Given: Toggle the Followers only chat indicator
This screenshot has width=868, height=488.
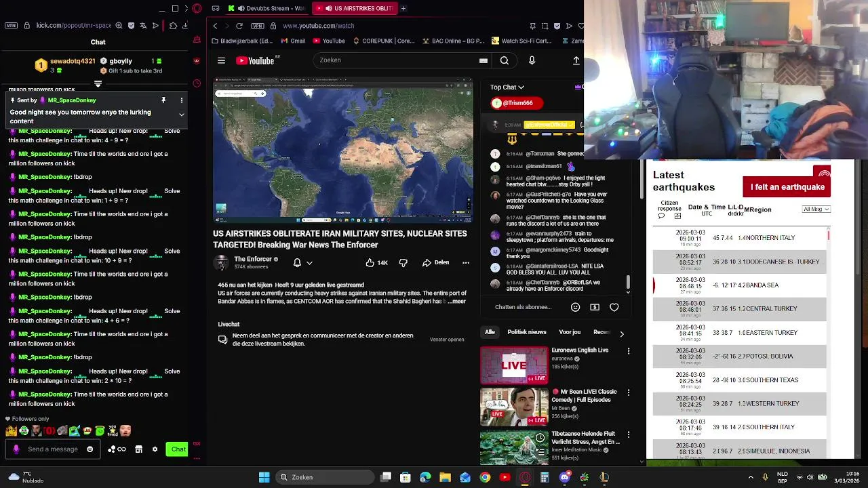Looking at the screenshot, I should click(27, 419).
